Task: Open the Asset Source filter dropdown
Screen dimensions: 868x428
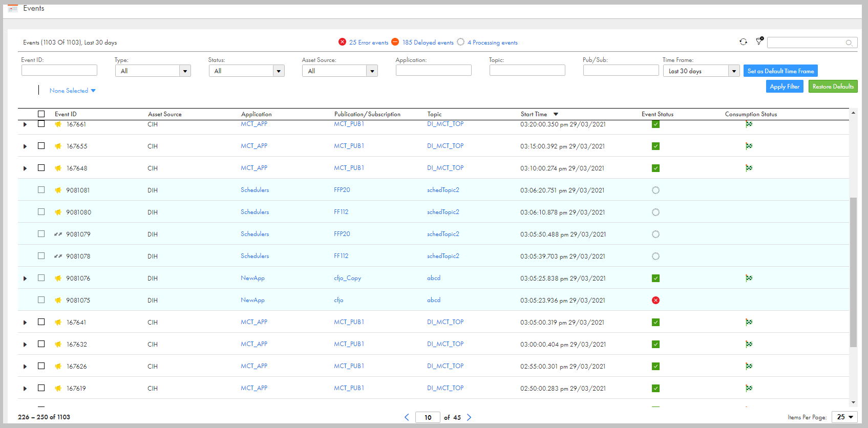Action: point(340,71)
